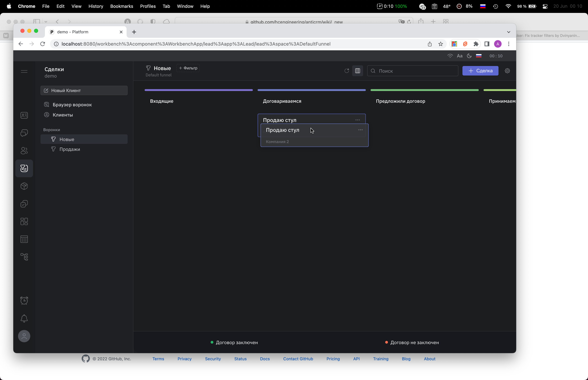Open the Board grid app icon
Viewport: 588px width, 380px height.
pos(24,221)
